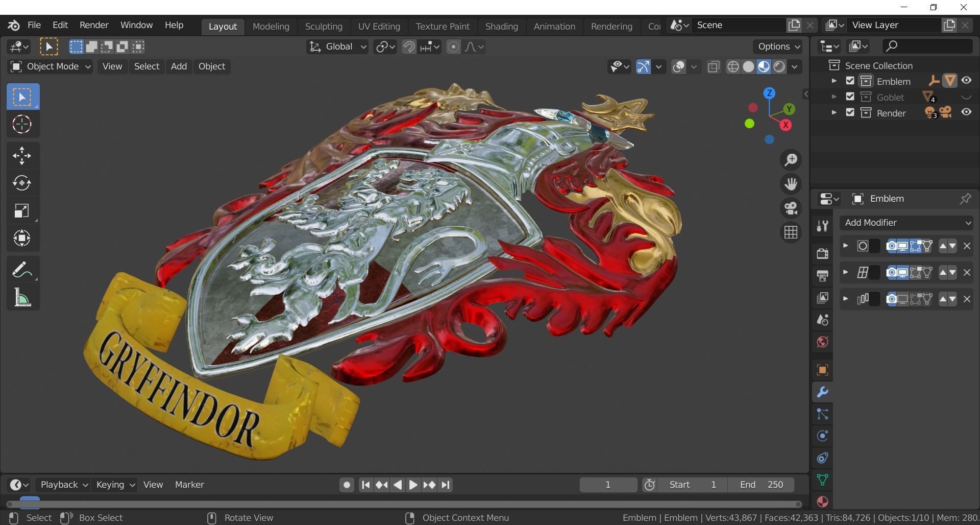
Task: Click the zoom magnifier in viewport
Action: click(x=791, y=160)
